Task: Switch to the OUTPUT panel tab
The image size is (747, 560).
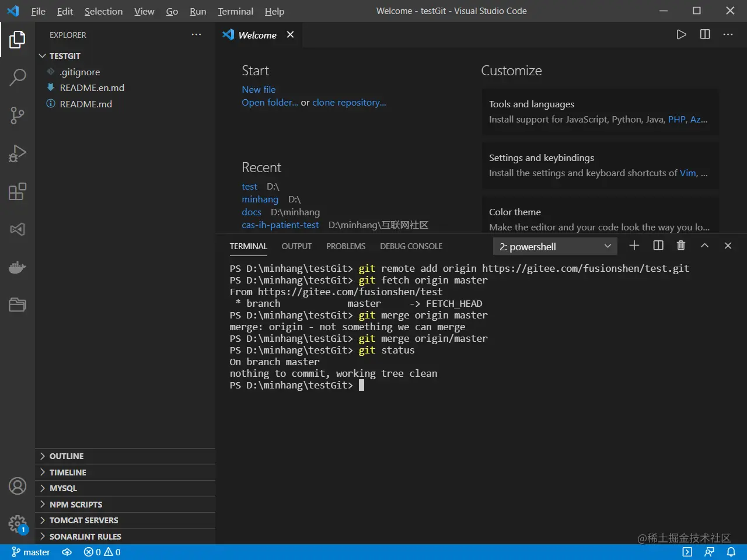Action: tap(296, 246)
